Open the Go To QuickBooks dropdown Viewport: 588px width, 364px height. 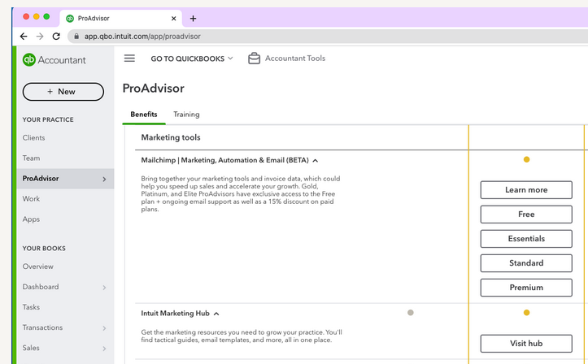click(x=192, y=58)
